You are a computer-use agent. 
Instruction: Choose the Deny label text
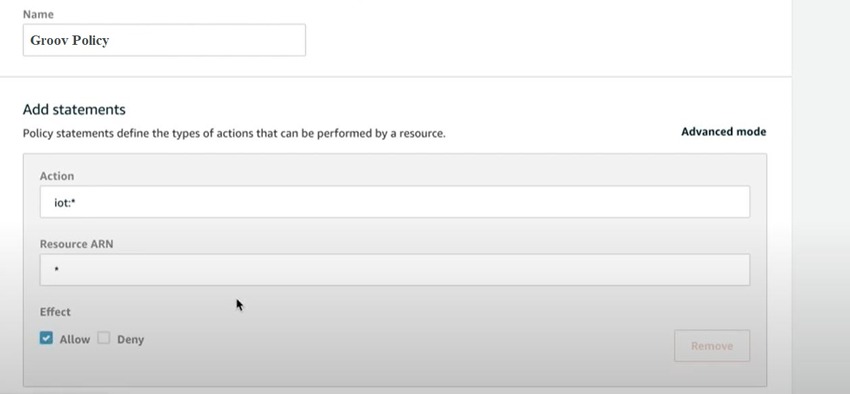131,340
